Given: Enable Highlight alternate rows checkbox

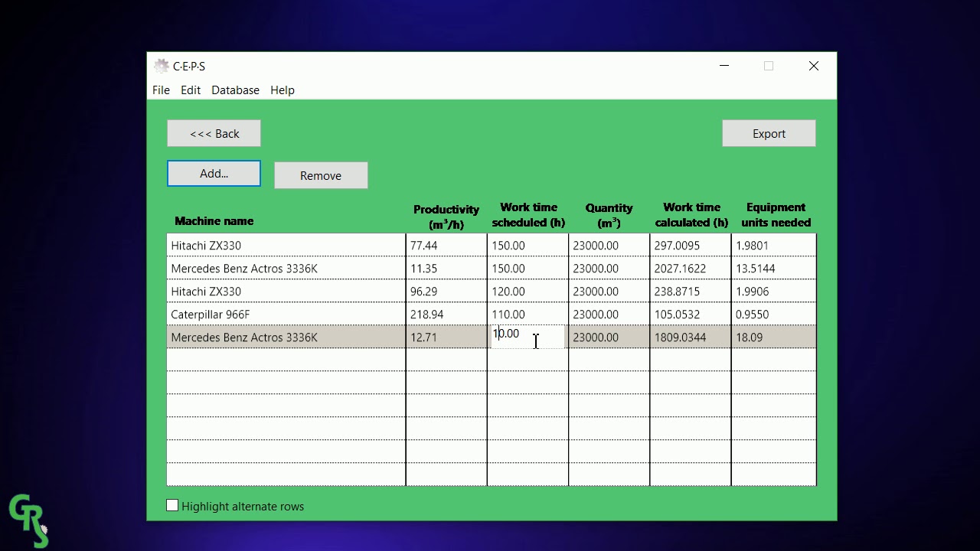Looking at the screenshot, I should 172,506.
